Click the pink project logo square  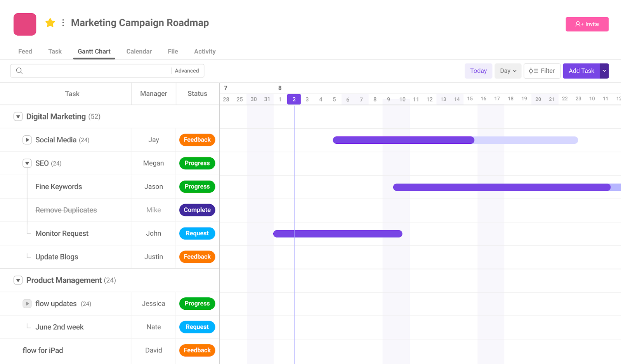pyautogui.click(x=25, y=24)
